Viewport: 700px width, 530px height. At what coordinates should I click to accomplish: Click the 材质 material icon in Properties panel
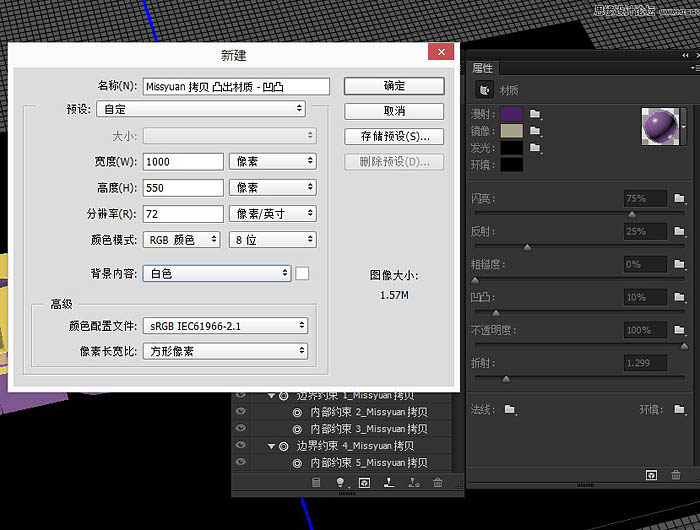[x=484, y=90]
